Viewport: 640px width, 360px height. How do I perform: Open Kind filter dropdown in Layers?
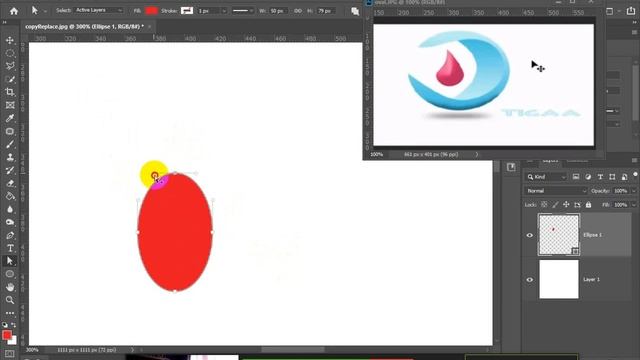(x=547, y=177)
